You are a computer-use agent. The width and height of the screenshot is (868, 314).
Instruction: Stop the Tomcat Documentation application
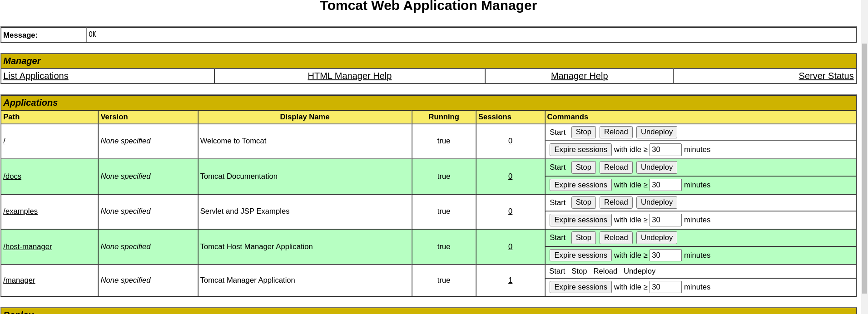(x=583, y=167)
